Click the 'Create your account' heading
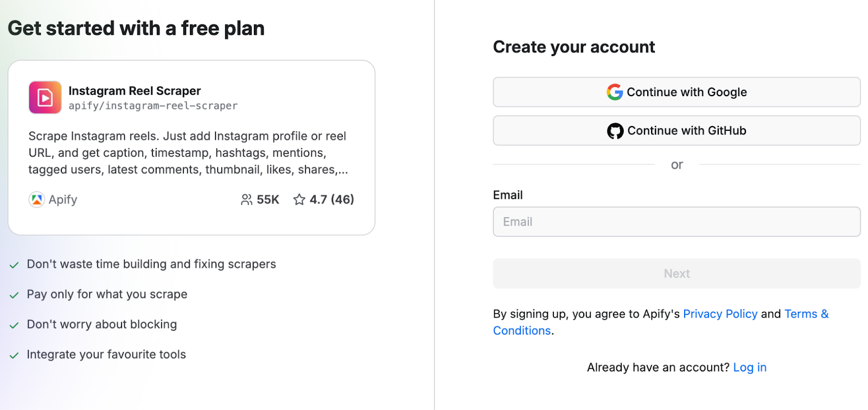The image size is (868, 410). tap(573, 47)
